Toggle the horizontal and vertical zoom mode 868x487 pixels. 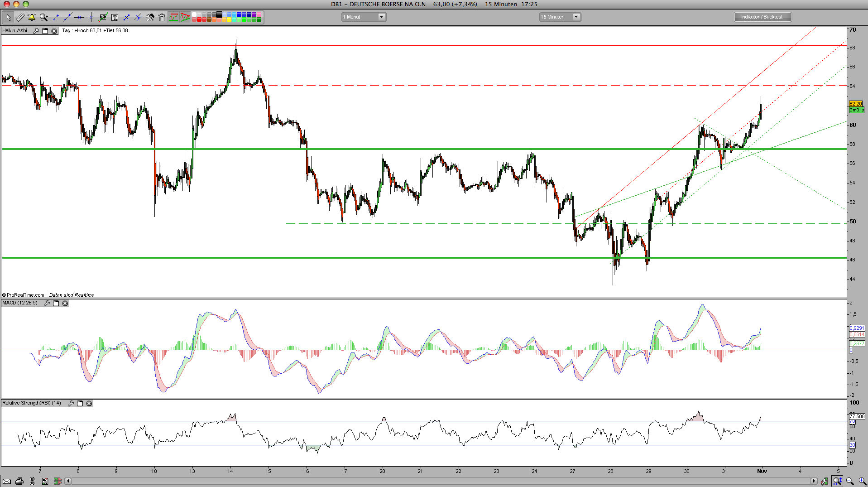click(x=837, y=481)
